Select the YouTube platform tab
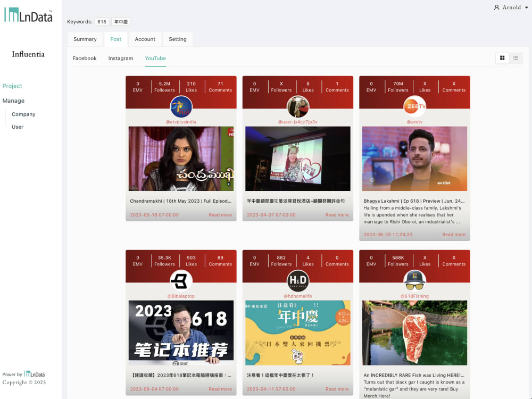This screenshot has height=399, width=532. click(x=155, y=59)
